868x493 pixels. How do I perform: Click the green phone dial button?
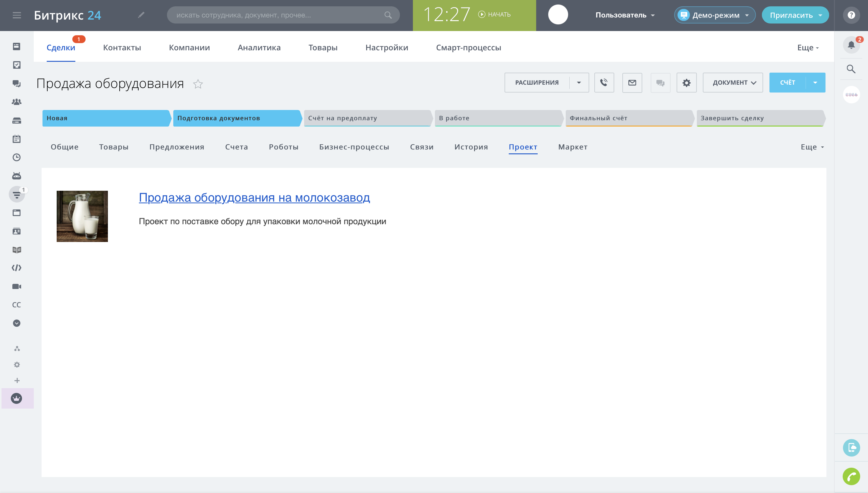click(x=851, y=477)
